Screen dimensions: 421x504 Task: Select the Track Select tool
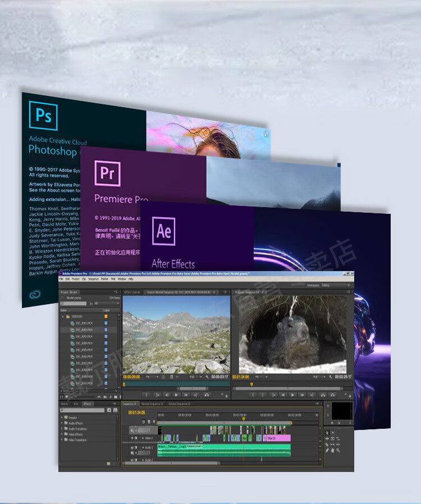click(333, 433)
